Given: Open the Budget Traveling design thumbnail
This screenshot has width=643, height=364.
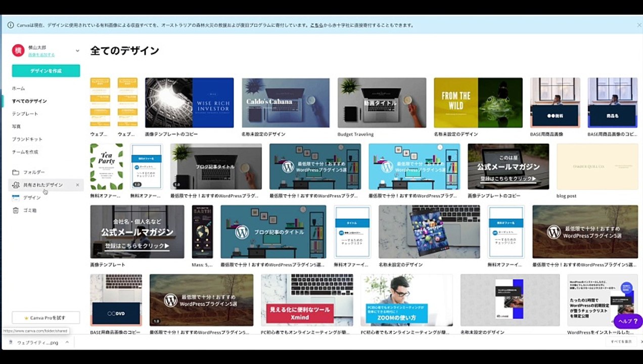Looking at the screenshot, I should pos(382,103).
